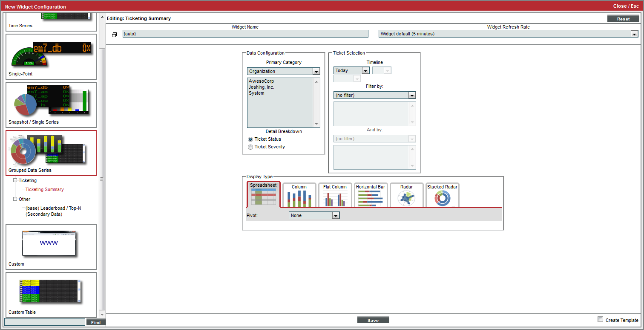Viewport: 644px width, 330px height.
Task: Click the popup icon beside Widget Name
Action: coord(114,35)
